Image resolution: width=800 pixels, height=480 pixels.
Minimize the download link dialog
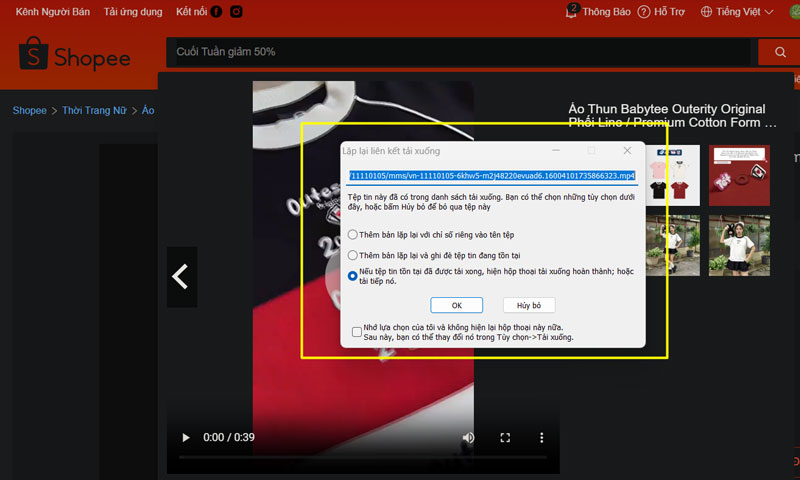(556, 150)
